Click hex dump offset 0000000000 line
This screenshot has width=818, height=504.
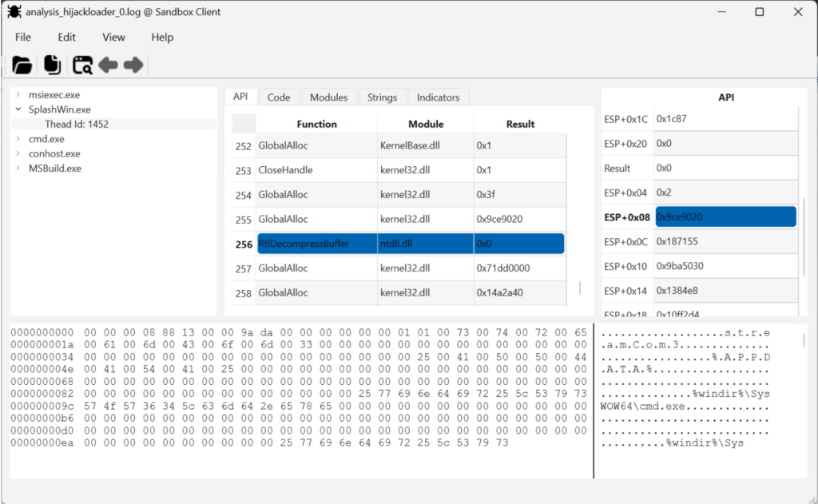[x=299, y=332]
